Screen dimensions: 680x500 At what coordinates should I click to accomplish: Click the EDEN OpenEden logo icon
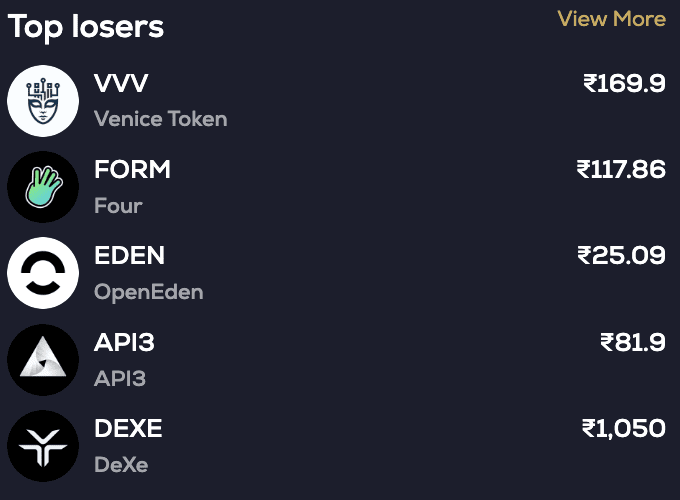43,273
